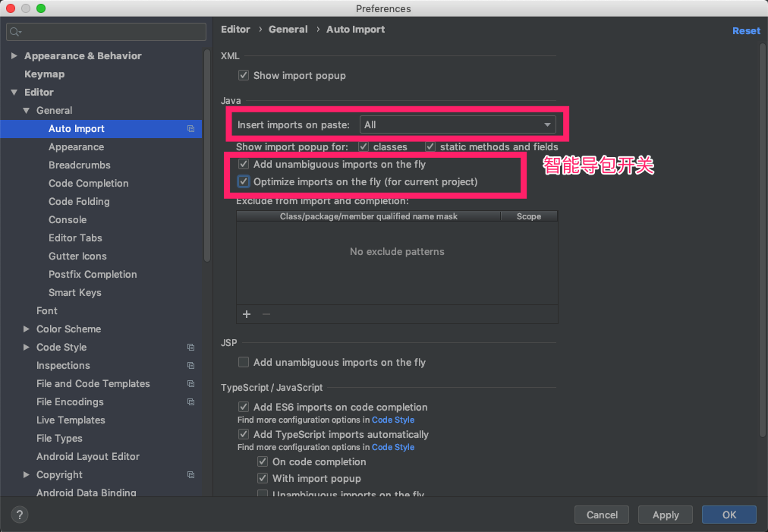Click the search magnifier icon in settings search
768x532 pixels.
pos(14,32)
